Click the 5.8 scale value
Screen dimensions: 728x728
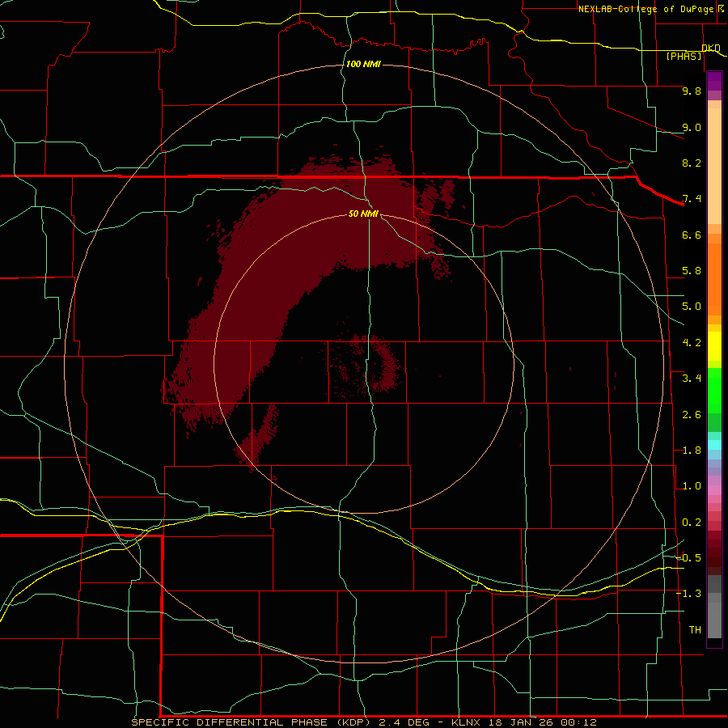pyautogui.click(x=692, y=271)
